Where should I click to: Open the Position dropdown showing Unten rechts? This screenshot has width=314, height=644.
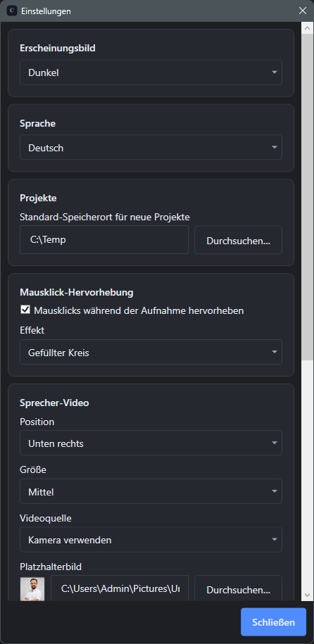(x=151, y=443)
